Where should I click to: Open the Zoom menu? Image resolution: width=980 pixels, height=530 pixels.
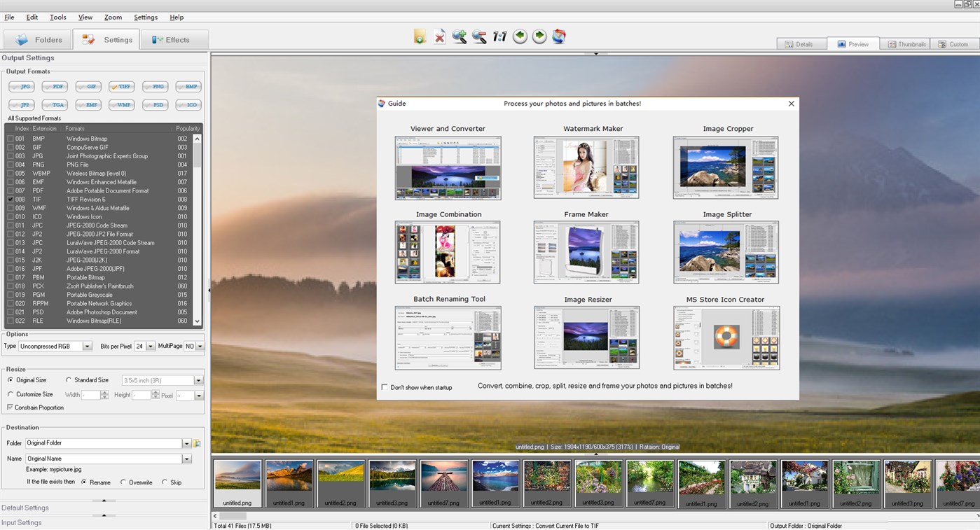tap(113, 17)
